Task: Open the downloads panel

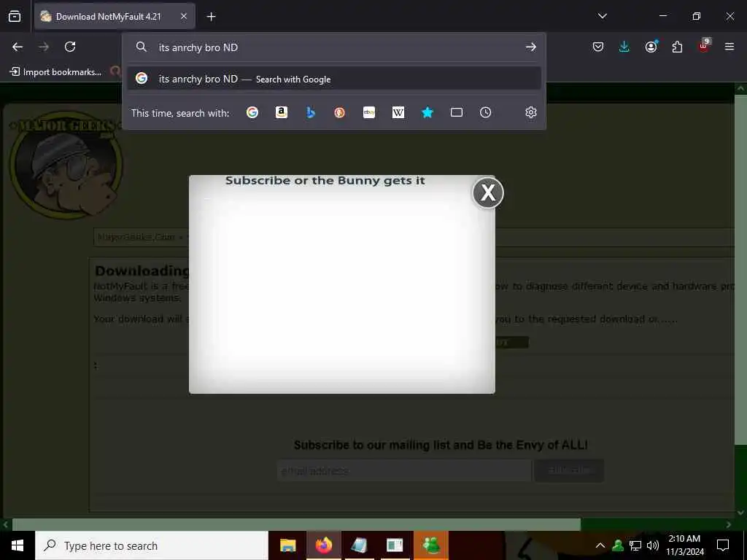Action: pos(624,47)
